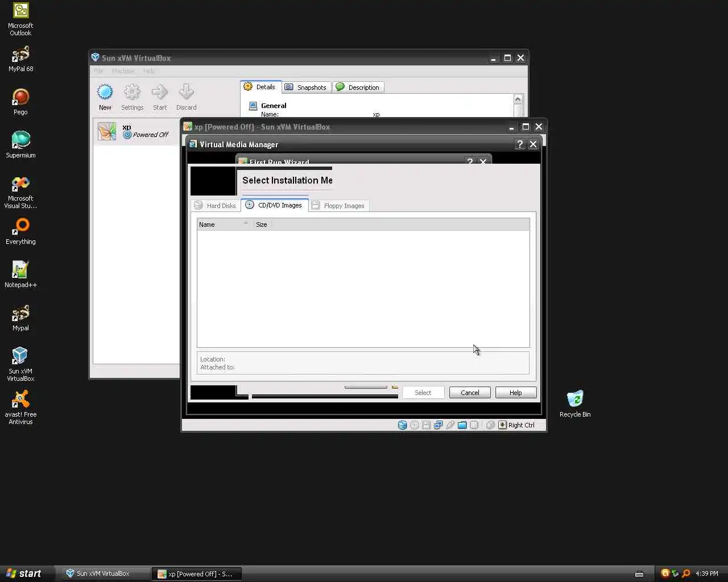This screenshot has width=728, height=582.
Task: Click the floppy disk status icon in VM status bar
Action: tap(426, 425)
